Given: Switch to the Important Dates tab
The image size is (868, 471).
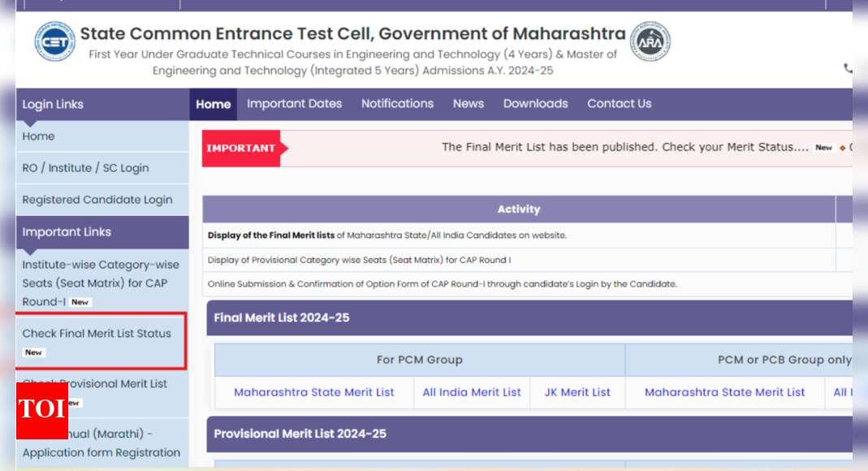Looking at the screenshot, I should point(294,103).
